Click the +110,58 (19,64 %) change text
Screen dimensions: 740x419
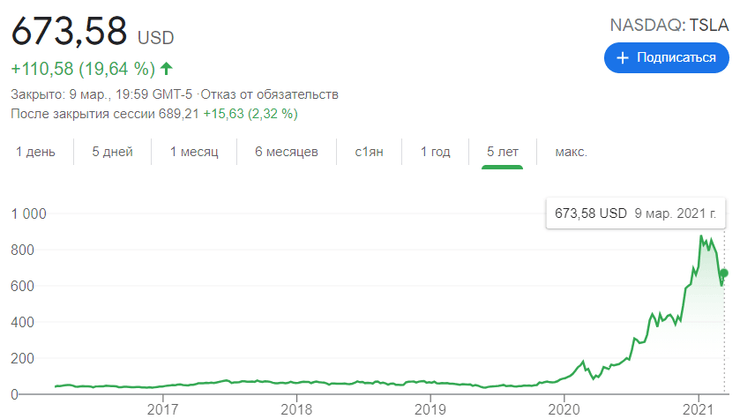pos(83,69)
